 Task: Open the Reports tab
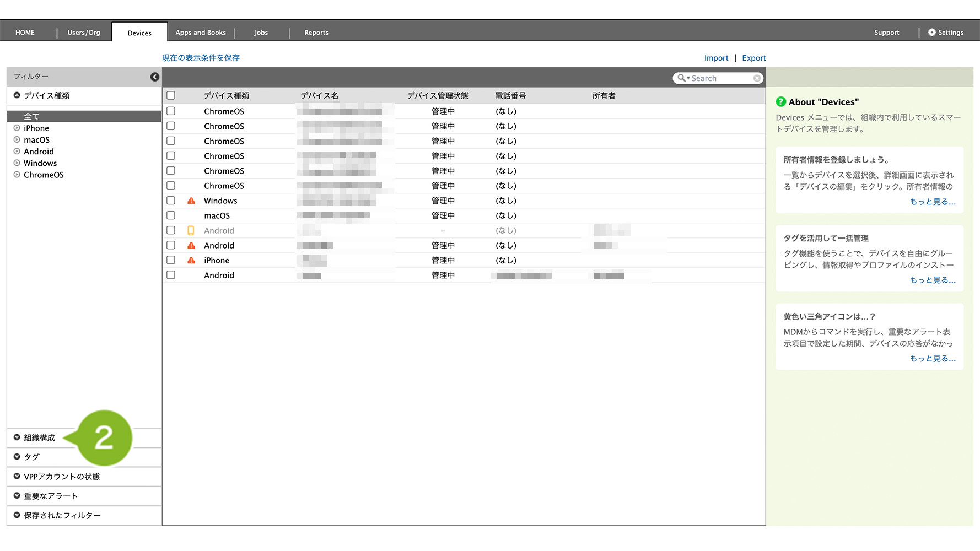click(x=316, y=33)
